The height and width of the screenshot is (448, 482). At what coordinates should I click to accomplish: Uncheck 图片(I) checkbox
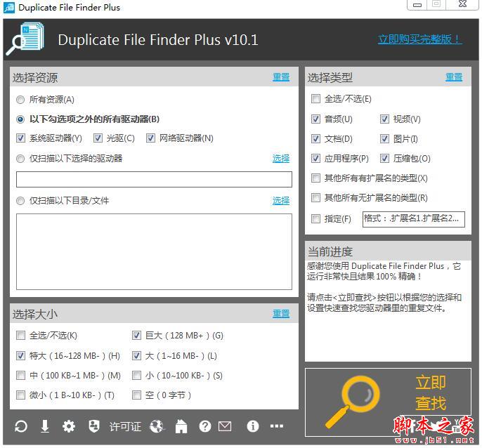384,139
